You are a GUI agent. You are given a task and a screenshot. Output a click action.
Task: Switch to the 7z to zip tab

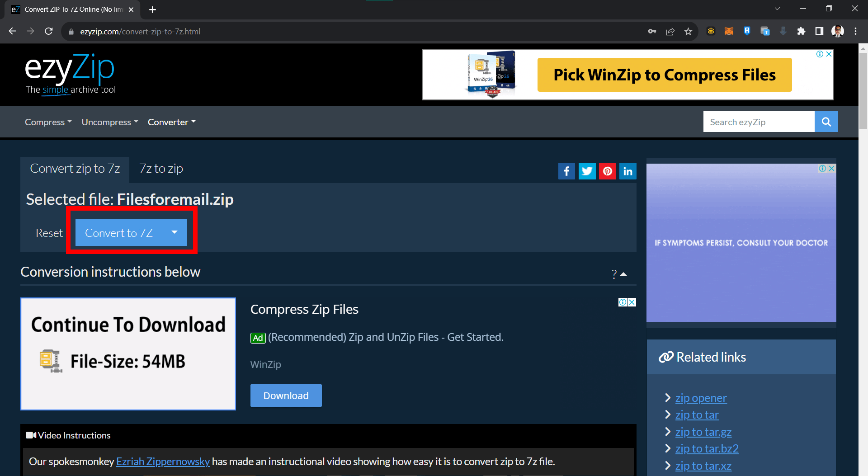pos(160,168)
